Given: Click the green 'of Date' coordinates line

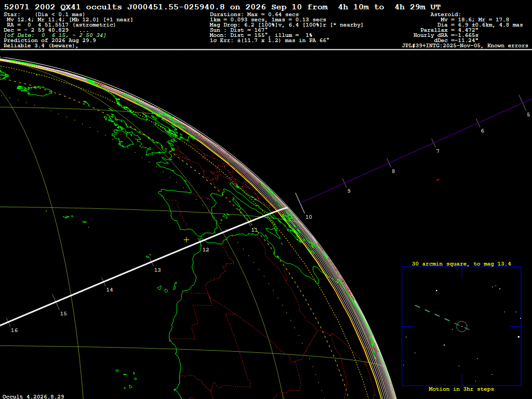Looking at the screenshot, I should pos(55,35).
